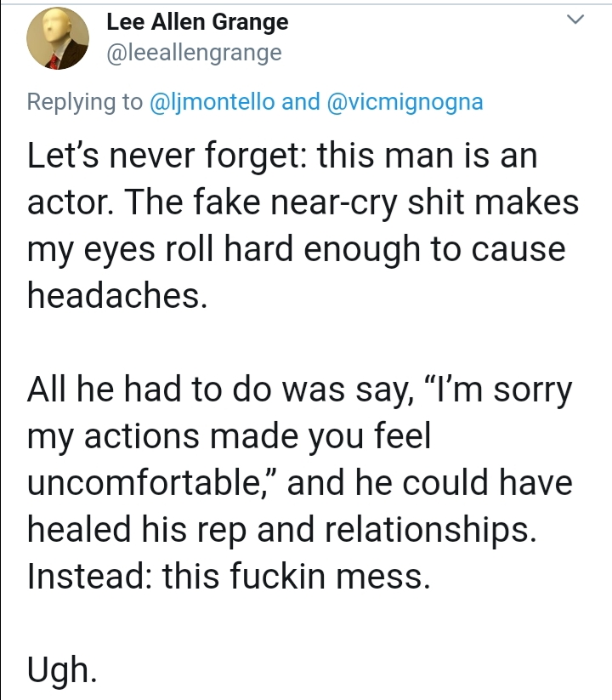The image size is (612, 700).
Task: Visit the @vicmignogna mention link
Action: coord(405,102)
